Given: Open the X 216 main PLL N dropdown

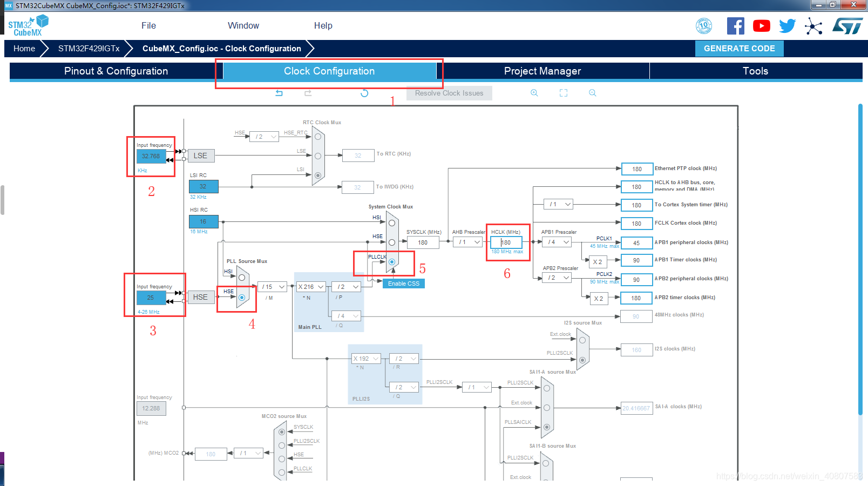Looking at the screenshot, I should (311, 287).
